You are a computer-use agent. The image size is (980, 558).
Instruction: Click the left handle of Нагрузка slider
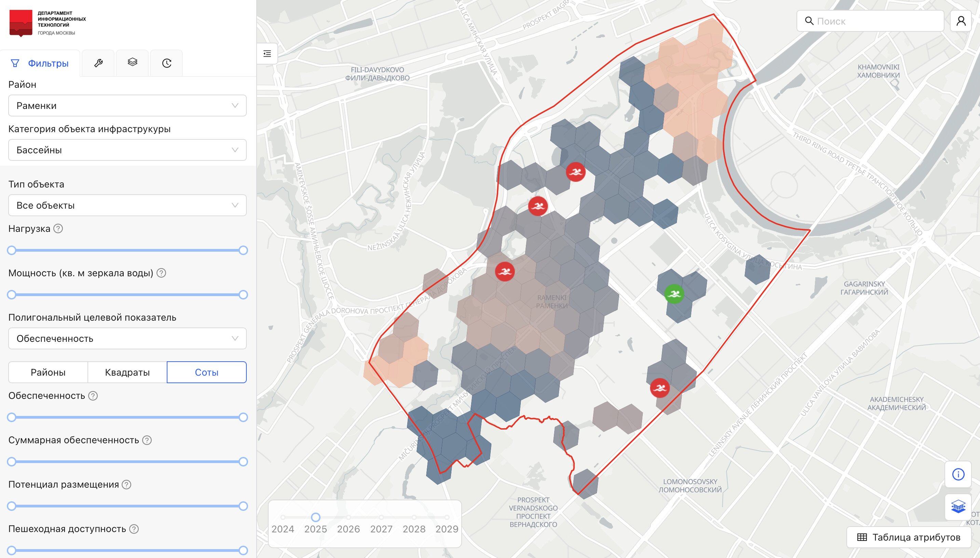pos(12,251)
